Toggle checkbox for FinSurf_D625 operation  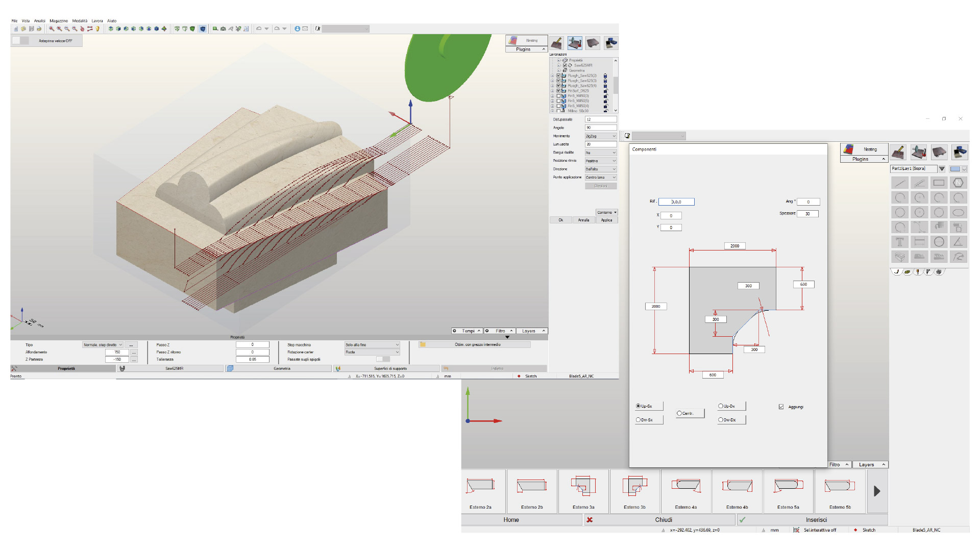(x=558, y=91)
